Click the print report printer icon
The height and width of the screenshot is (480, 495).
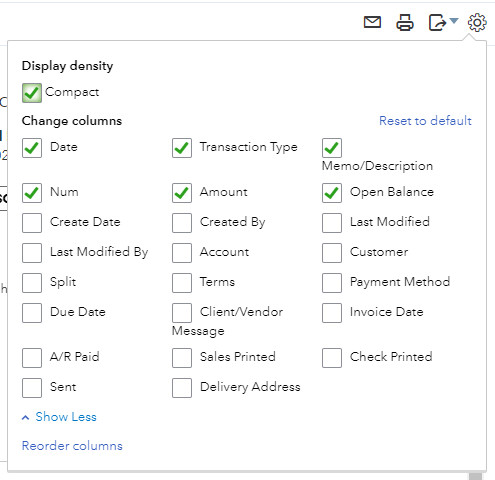(405, 22)
